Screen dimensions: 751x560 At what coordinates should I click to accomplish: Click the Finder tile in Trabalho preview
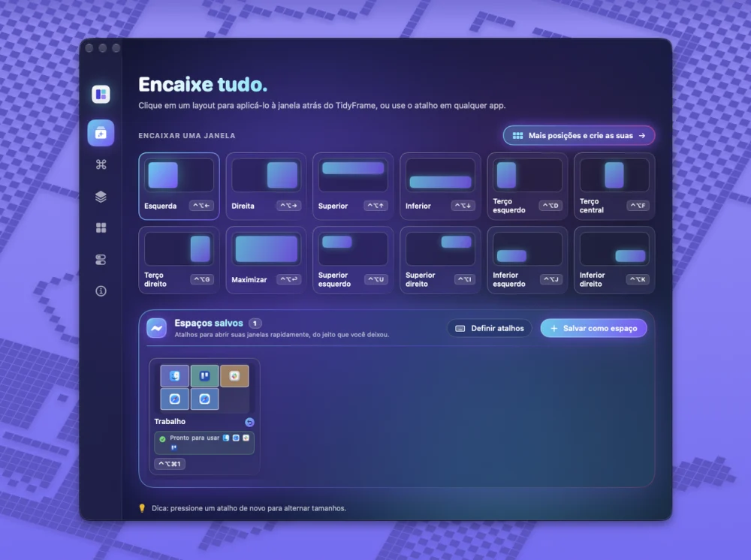point(174,376)
